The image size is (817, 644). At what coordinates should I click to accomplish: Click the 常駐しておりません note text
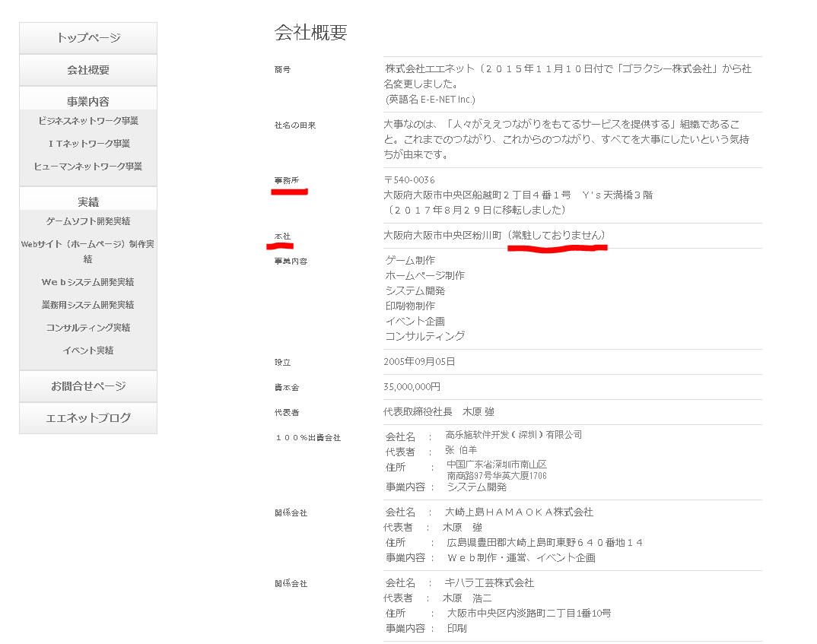click(556, 236)
